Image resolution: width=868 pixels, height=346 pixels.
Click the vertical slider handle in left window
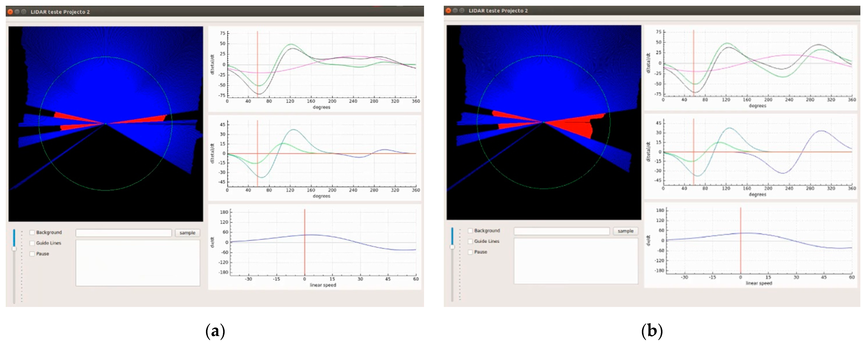14,249
